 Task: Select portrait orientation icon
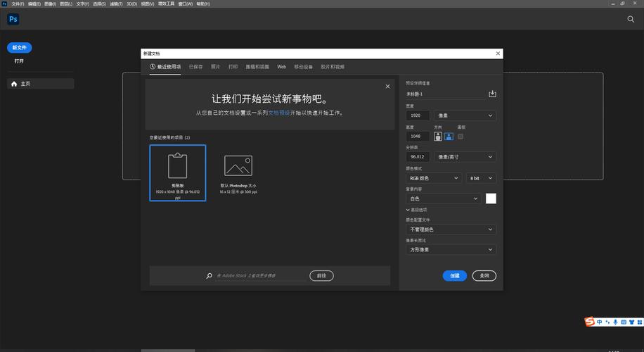pos(438,137)
